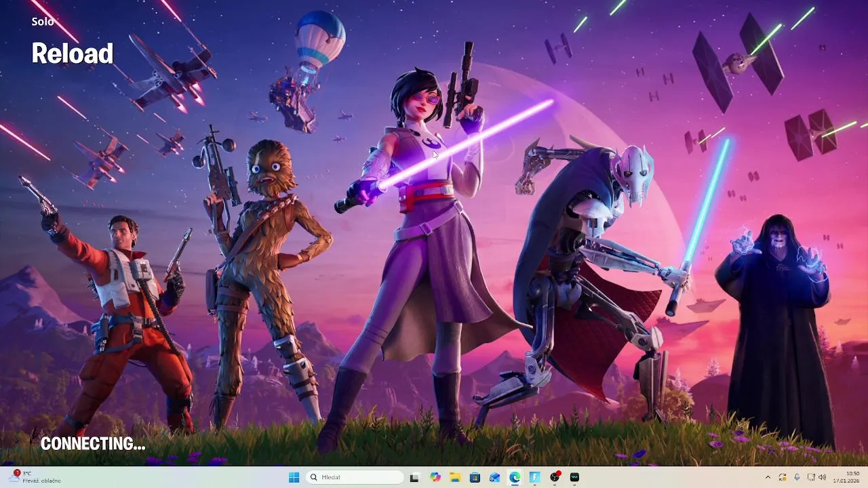Click the Reload mode title
Viewport: 868px width, 488px height.
tap(73, 54)
